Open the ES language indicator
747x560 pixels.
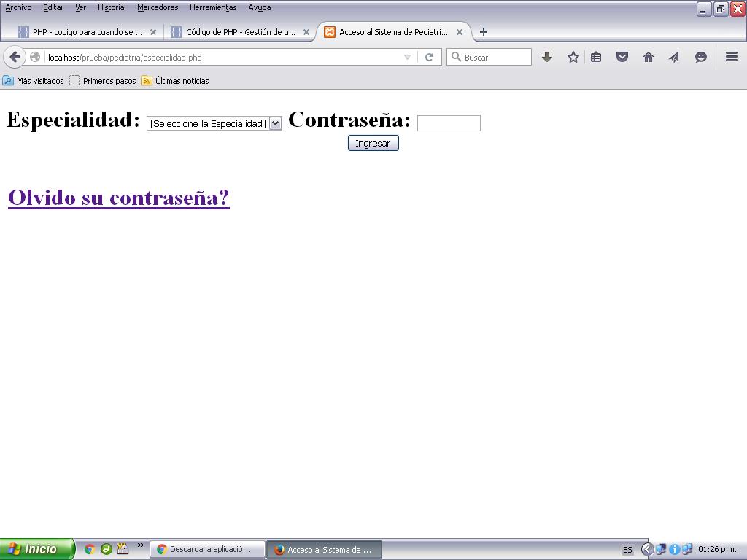point(627,550)
